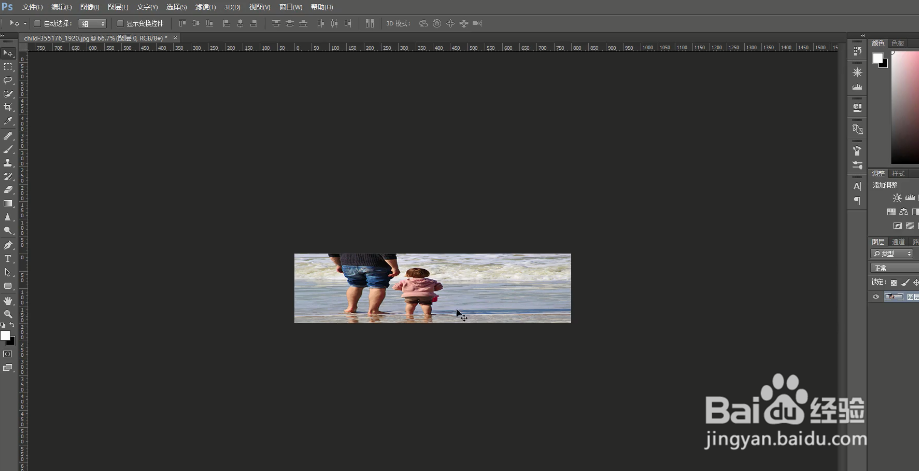This screenshot has width=919, height=471.
Task: Select the Rectangular Marquee tool
Action: [x=8, y=67]
